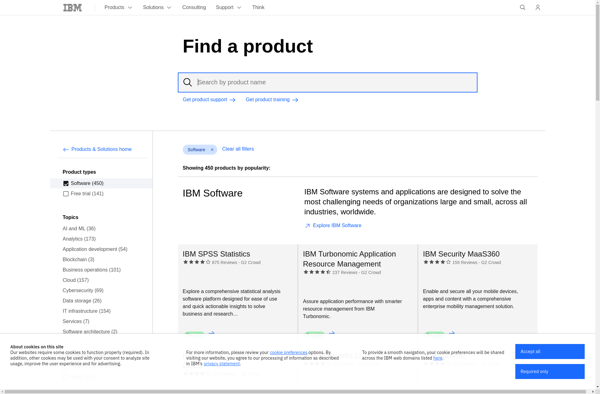The height and width of the screenshot is (394, 600).
Task: Expand the Support dropdown menu
Action: click(x=228, y=7)
